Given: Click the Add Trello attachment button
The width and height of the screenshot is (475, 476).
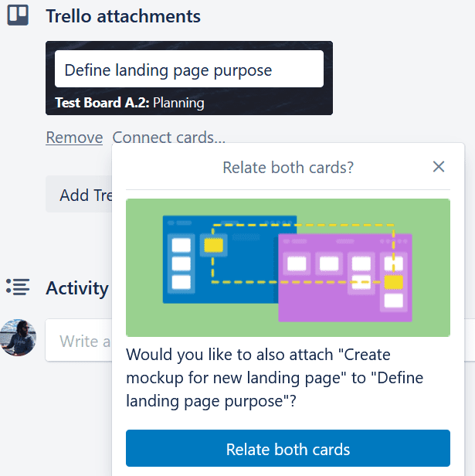Looking at the screenshot, I should (x=79, y=194).
